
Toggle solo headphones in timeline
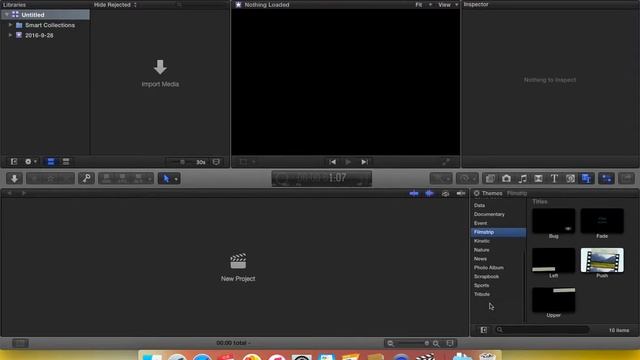tap(445, 193)
